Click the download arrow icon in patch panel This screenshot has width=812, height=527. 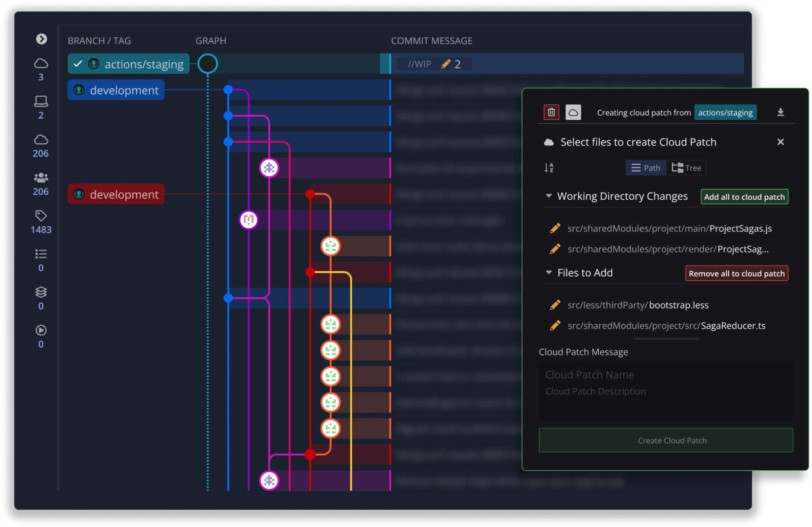(x=780, y=113)
